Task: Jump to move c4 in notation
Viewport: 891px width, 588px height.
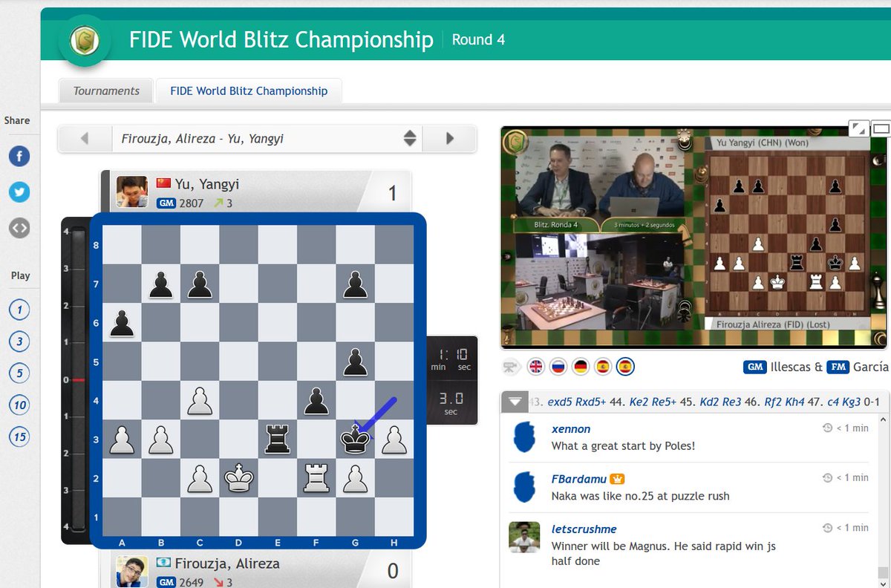Action: (833, 402)
